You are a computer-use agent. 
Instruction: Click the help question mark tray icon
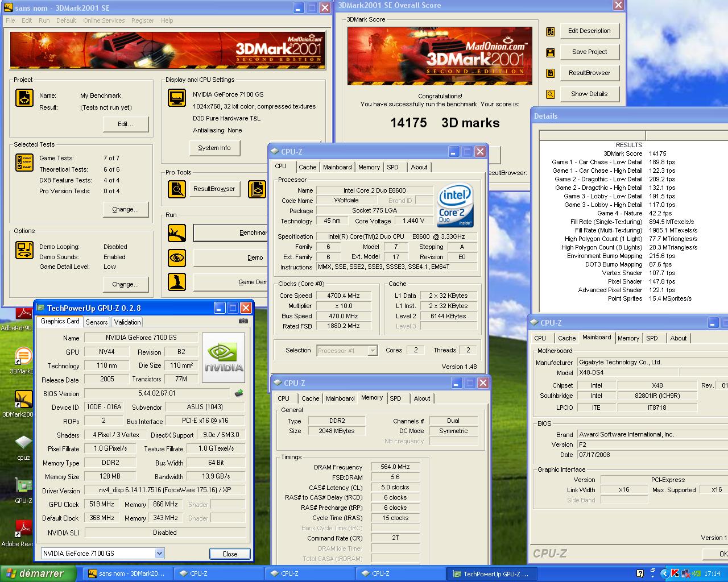pos(640,573)
